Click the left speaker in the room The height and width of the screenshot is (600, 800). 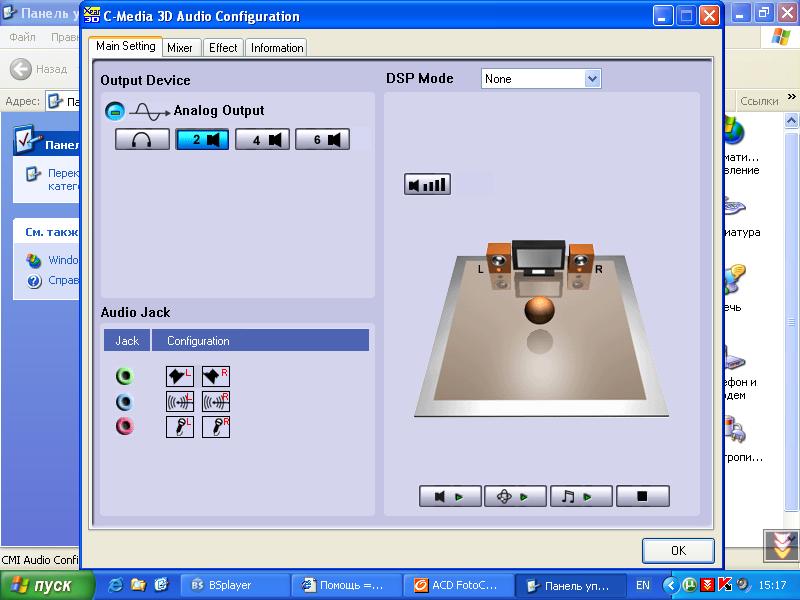(498, 259)
